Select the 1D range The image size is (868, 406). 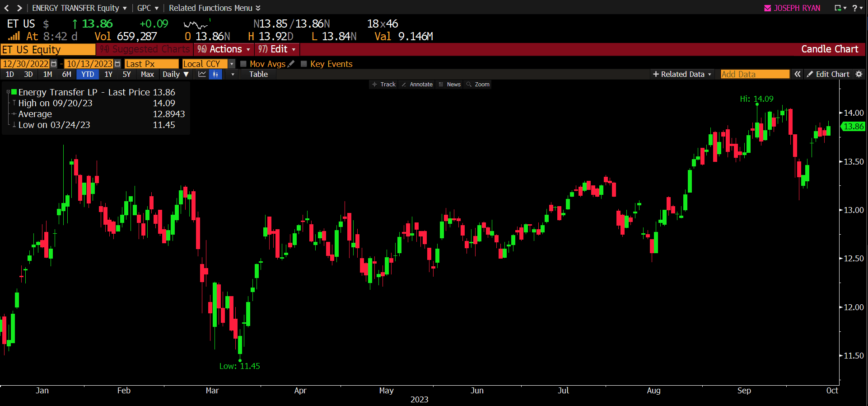tap(9, 74)
